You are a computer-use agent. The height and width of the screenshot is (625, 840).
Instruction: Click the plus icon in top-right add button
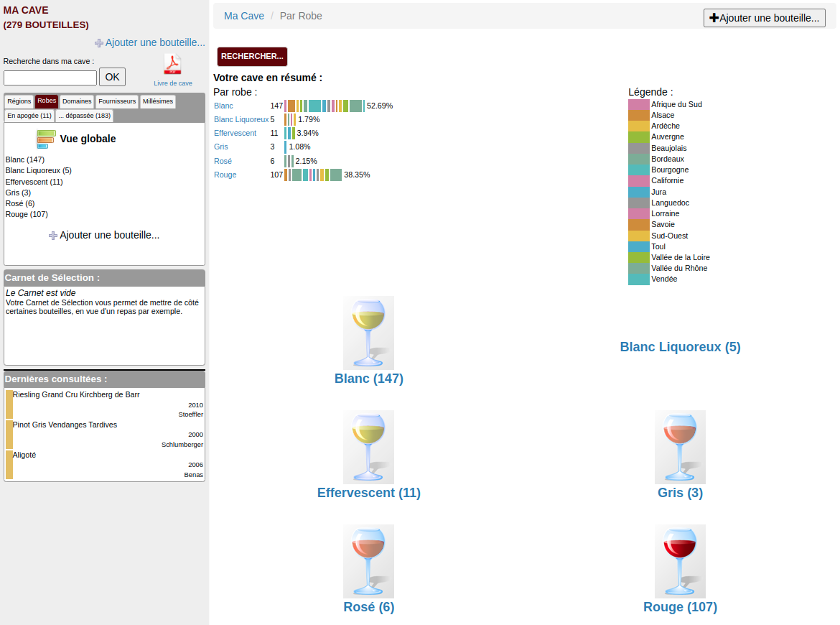(714, 18)
